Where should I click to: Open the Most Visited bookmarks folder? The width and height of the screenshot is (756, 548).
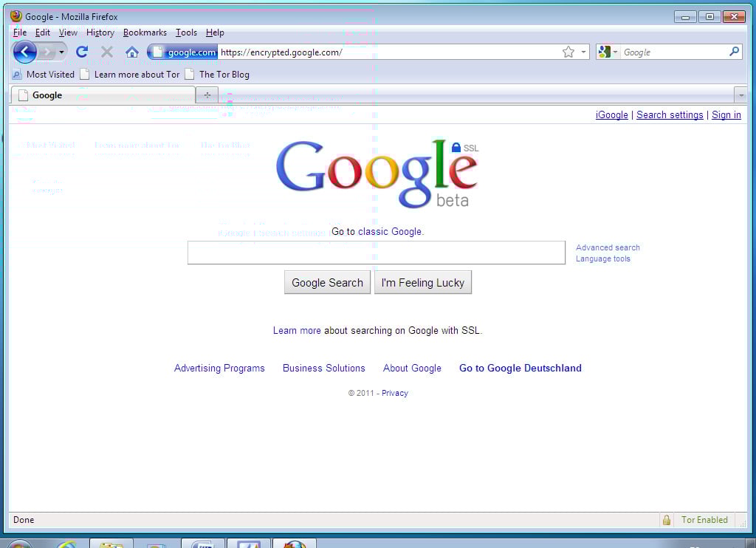pos(44,74)
